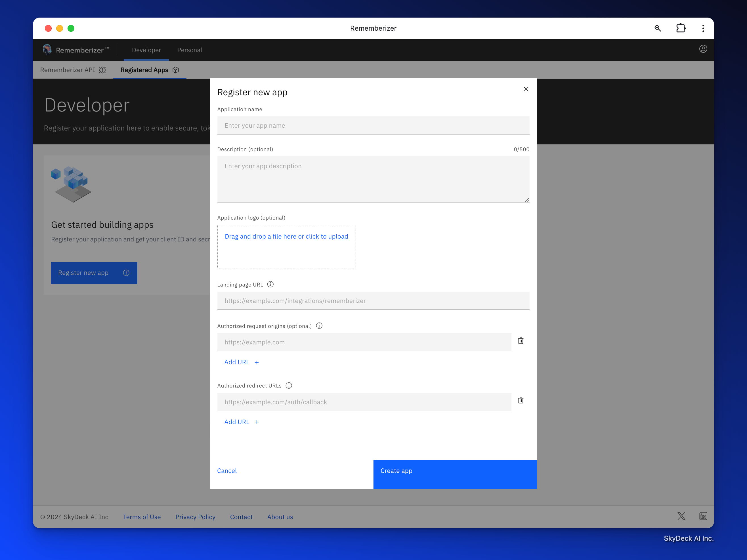This screenshot has width=747, height=560.
Task: Add URL under Authorized redirect URLs
Action: pyautogui.click(x=241, y=422)
